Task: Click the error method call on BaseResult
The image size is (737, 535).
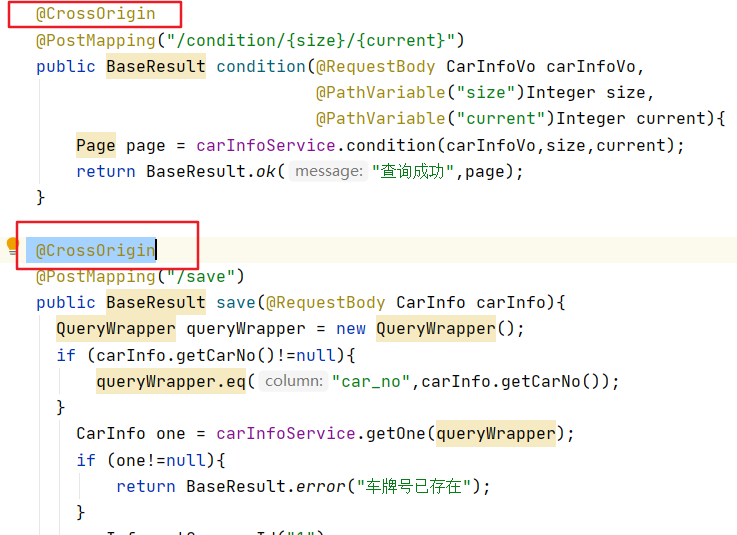Action: coord(321,486)
